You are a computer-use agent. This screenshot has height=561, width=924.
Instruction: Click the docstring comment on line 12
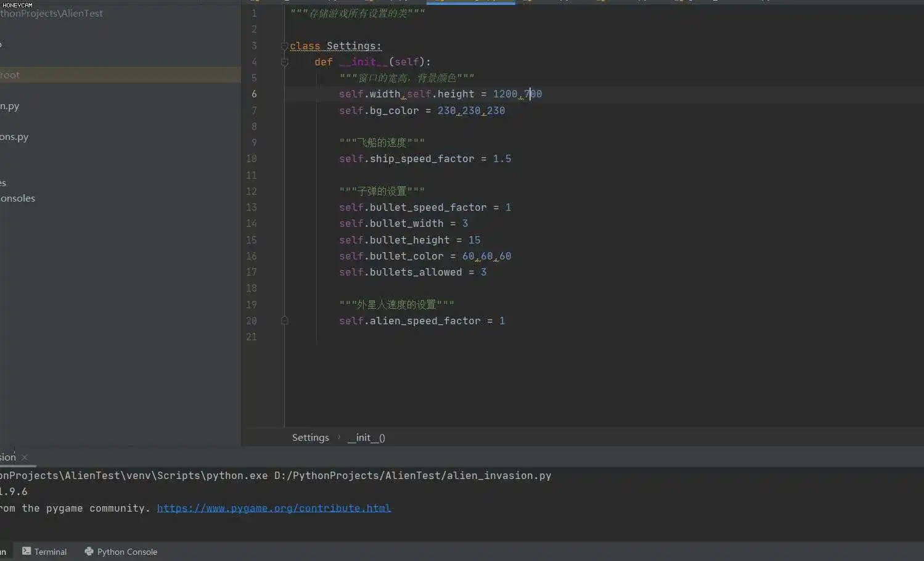(382, 192)
